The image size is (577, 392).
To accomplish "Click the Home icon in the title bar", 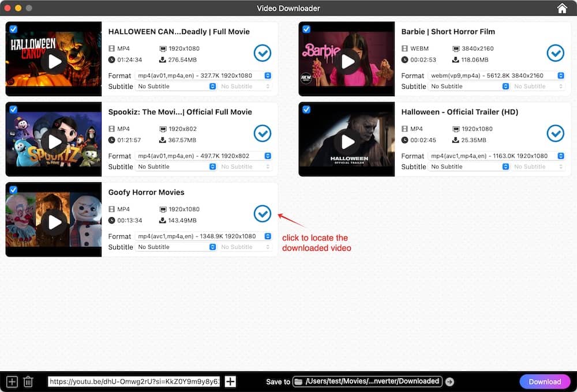I will click(562, 8).
